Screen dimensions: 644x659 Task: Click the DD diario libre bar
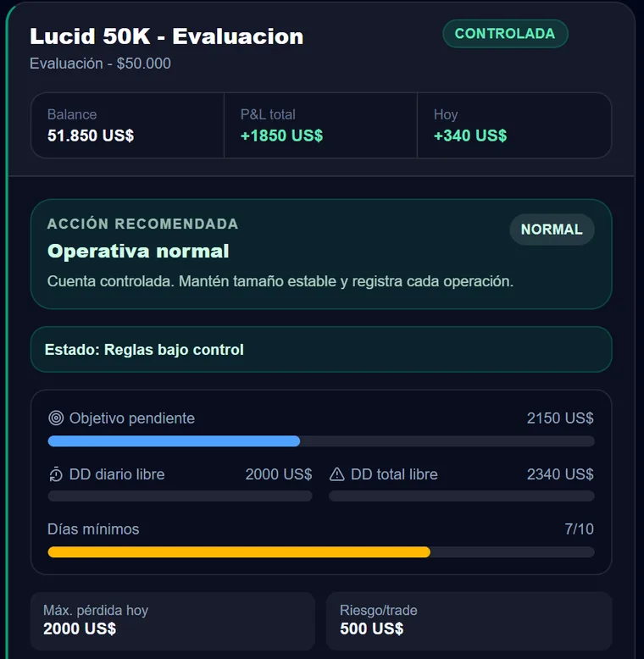tap(180, 496)
